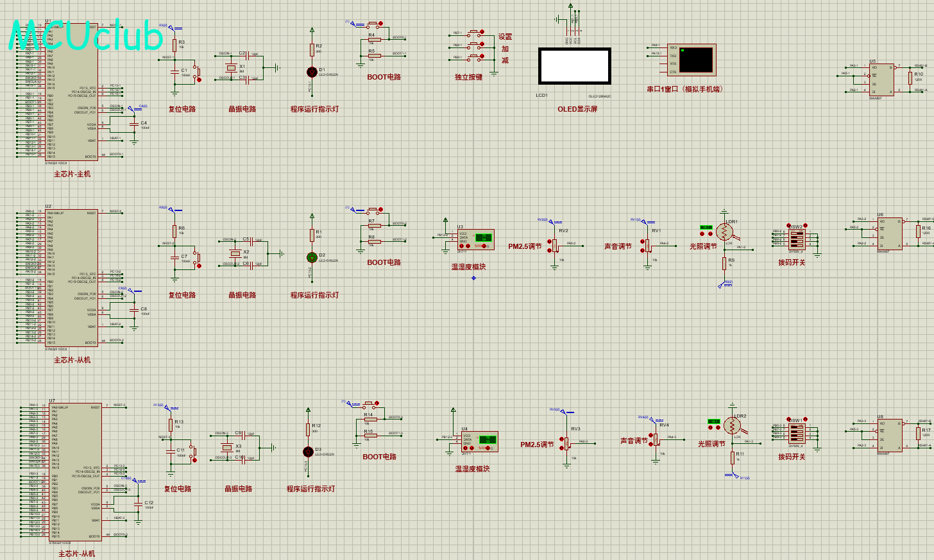Click the LDR2 light level value indicator
The height and width of the screenshot is (560, 934).
[714, 421]
